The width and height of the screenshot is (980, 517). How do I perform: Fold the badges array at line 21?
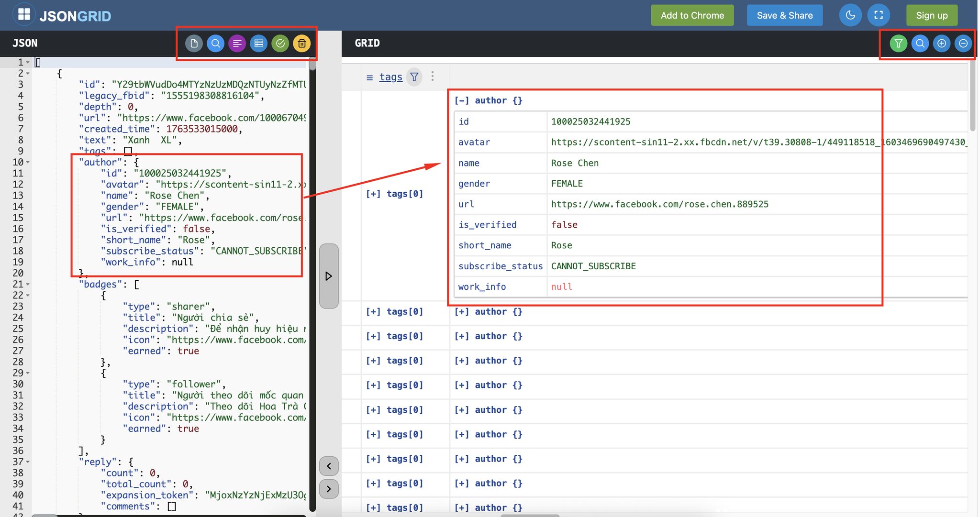click(28, 285)
